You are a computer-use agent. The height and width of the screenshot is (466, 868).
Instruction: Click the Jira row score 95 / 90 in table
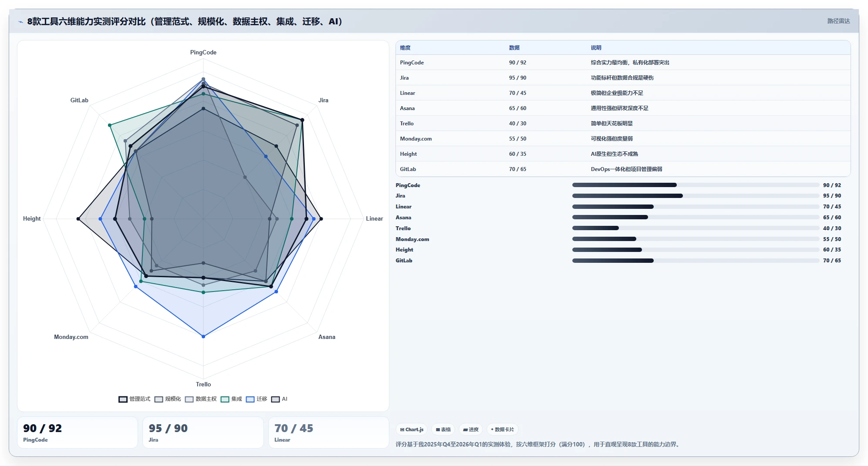517,78
